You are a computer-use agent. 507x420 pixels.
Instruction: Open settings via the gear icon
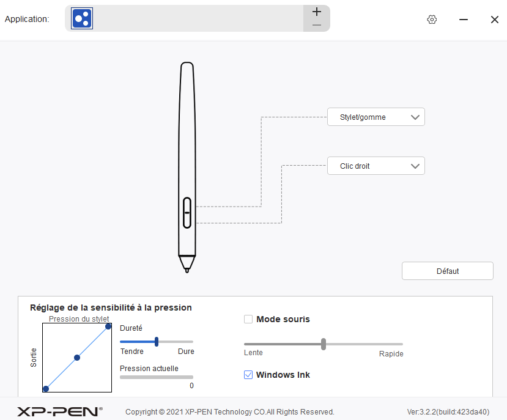(x=432, y=20)
